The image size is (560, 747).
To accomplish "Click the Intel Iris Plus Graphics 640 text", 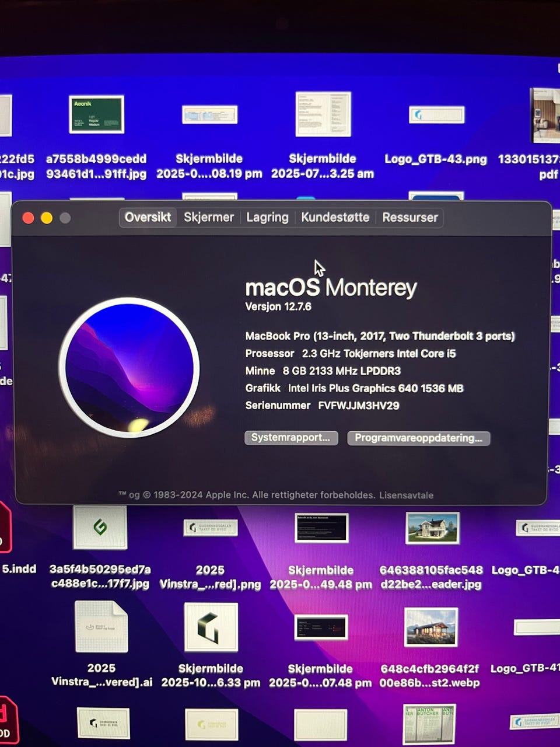I will coord(376,388).
